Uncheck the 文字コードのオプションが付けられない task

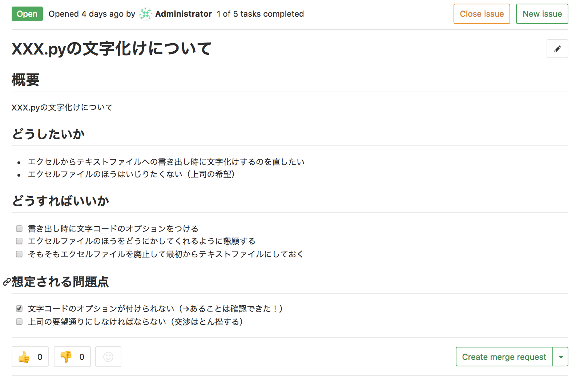(x=19, y=309)
